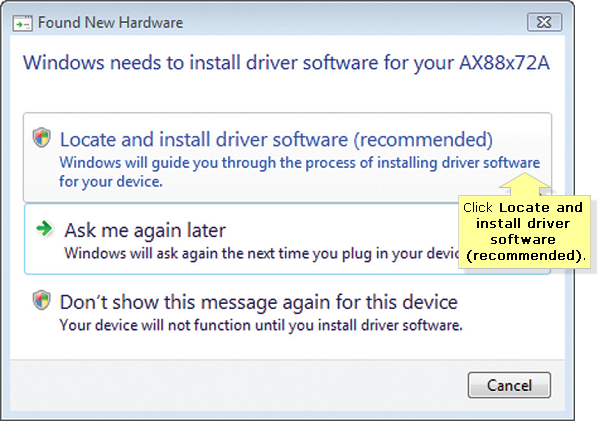The width and height of the screenshot is (605, 421).
Task: Close the Found New Hardware dialog with X
Action: 544,22
